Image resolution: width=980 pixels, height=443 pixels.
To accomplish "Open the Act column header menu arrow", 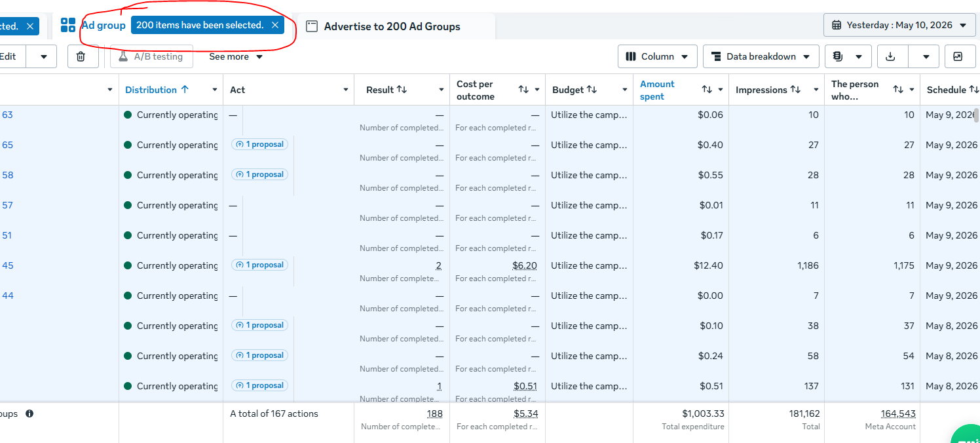I will (346, 90).
